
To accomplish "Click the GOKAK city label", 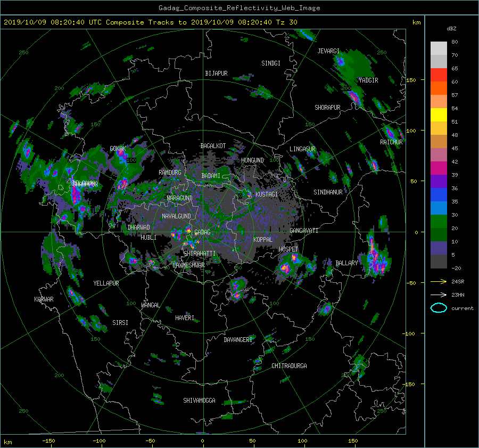I will click(x=118, y=148).
